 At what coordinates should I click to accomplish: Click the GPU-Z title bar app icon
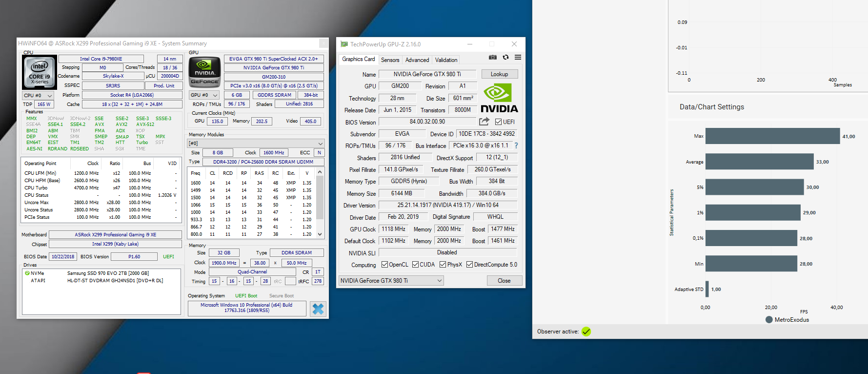pyautogui.click(x=344, y=44)
